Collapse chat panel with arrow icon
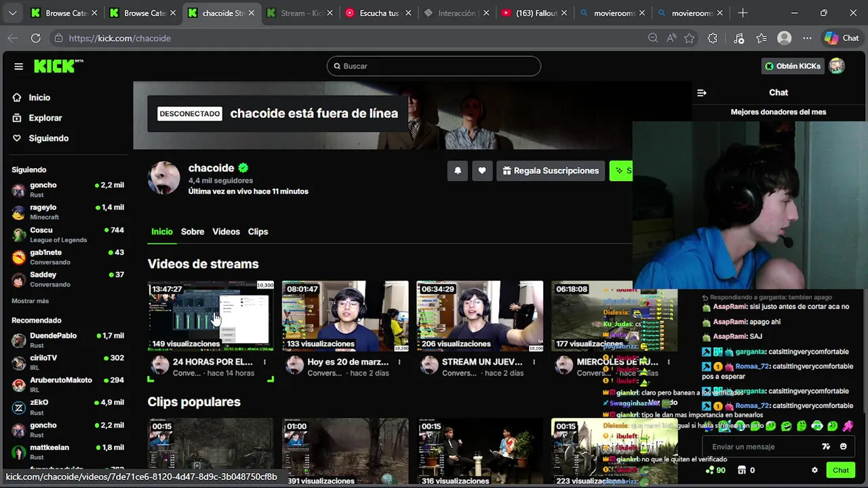Image resolution: width=868 pixels, height=488 pixels. pyautogui.click(x=702, y=93)
